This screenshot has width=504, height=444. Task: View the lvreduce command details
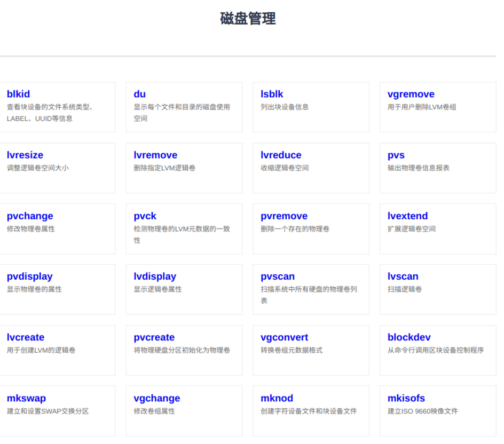[x=281, y=155]
